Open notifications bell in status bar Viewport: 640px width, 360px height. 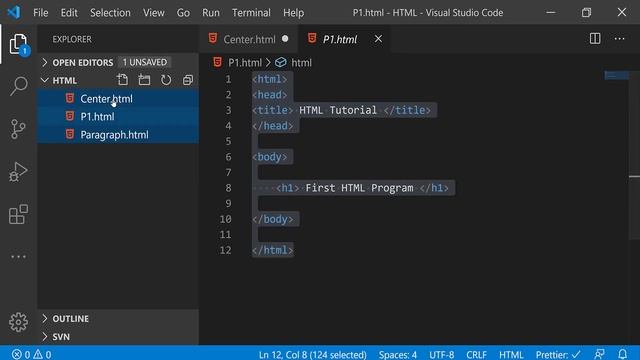coord(622,354)
